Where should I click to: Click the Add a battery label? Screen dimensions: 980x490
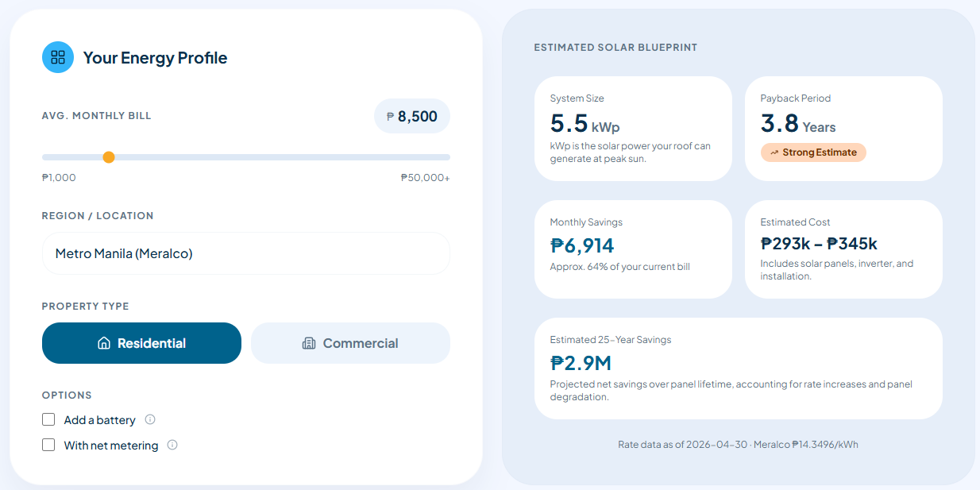100,419
